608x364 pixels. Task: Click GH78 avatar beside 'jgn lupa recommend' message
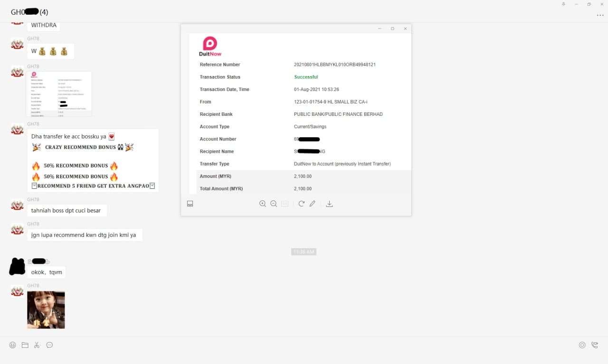pos(18,230)
